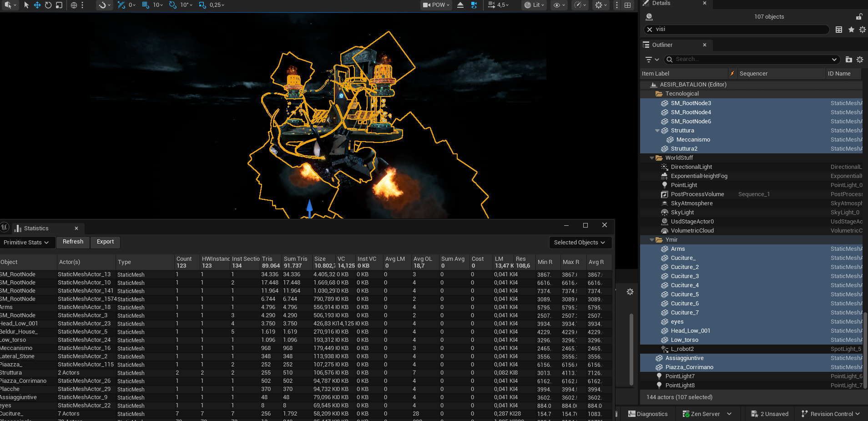Select the Scale transform tool

pos(59,5)
